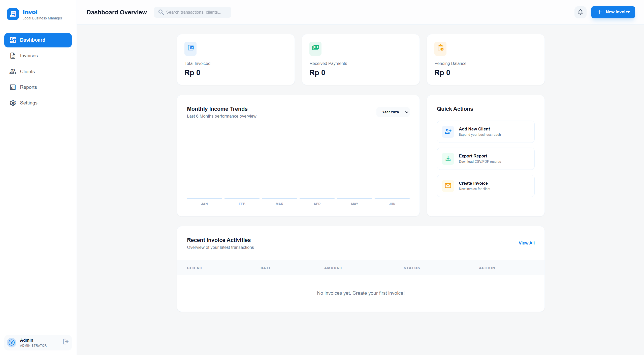The image size is (644, 355).
Task: Open Settings via the gear icon
Action: pos(13,103)
